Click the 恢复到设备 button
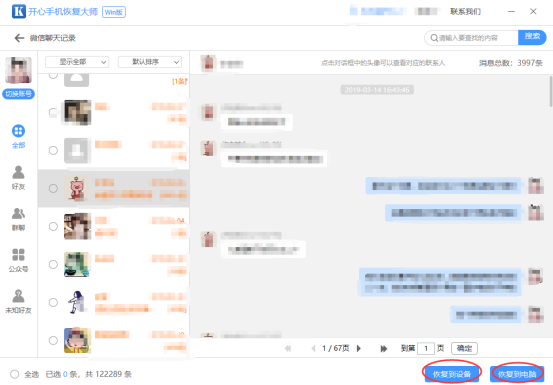 coord(452,374)
